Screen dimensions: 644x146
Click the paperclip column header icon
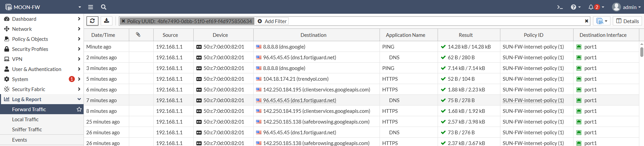click(138, 35)
